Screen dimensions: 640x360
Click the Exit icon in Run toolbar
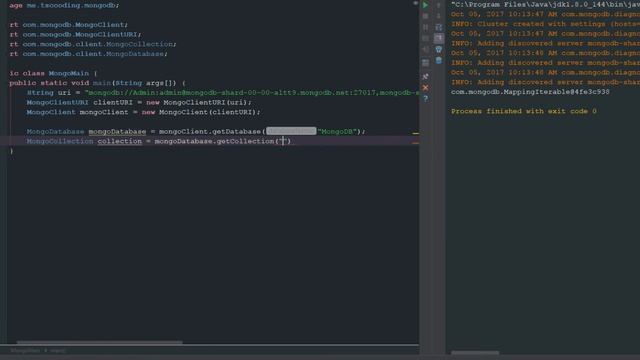click(x=425, y=49)
